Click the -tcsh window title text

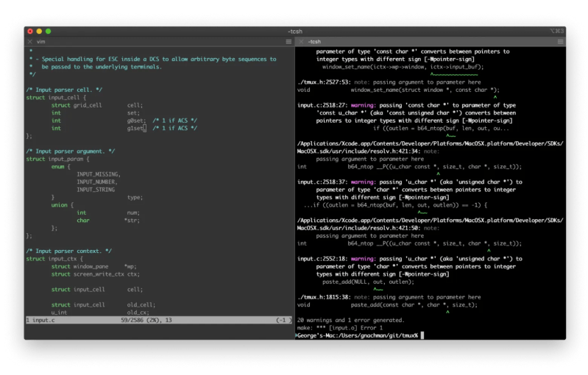pos(295,32)
